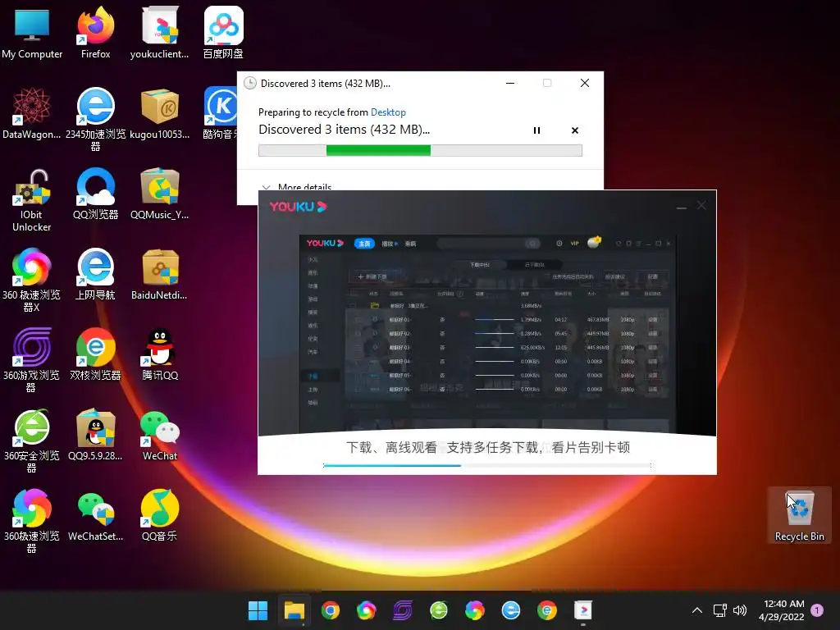Close the Youku installer window
The image size is (840, 630).
pos(701,206)
